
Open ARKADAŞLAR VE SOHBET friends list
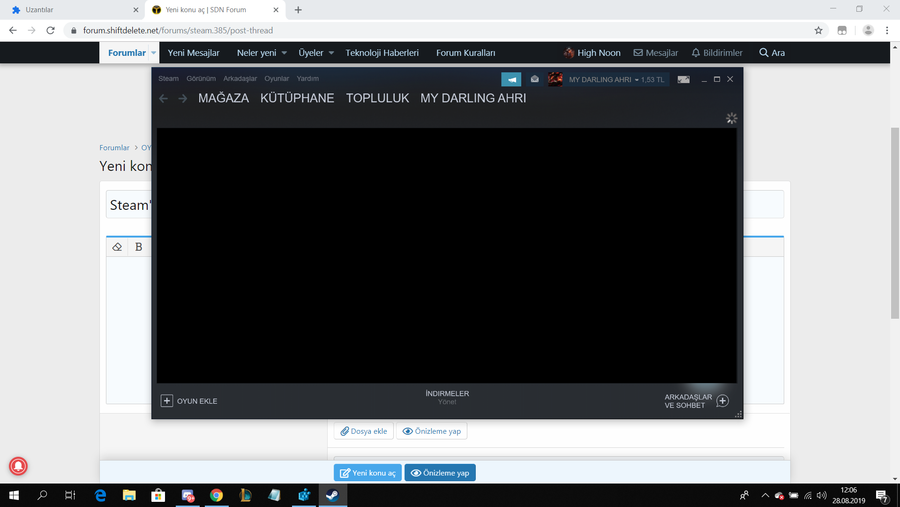[688, 401]
